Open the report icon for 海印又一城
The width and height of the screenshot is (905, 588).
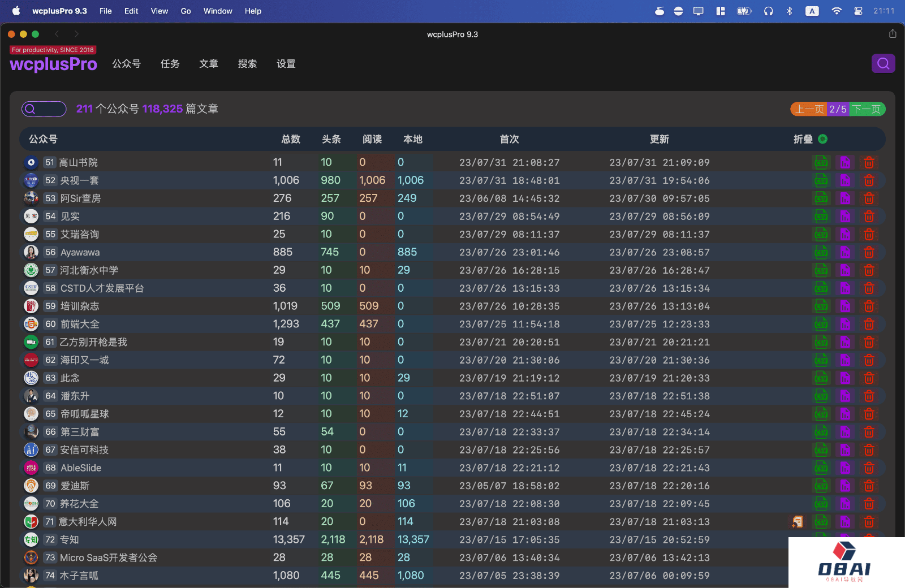tap(845, 360)
